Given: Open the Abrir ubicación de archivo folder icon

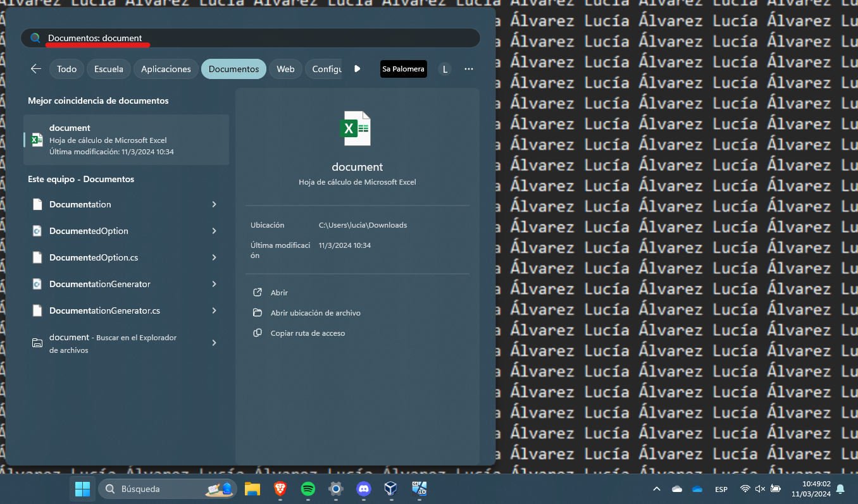Looking at the screenshot, I should [x=258, y=312].
